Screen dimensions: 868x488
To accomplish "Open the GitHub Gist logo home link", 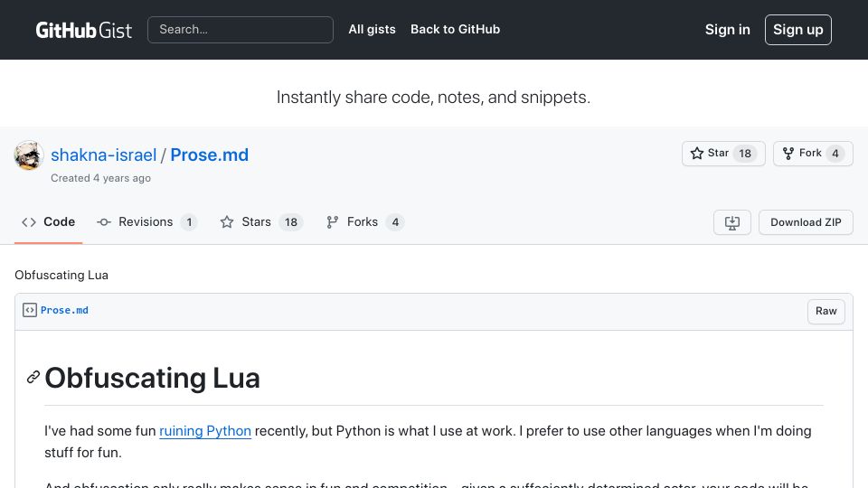I will 83,30.
